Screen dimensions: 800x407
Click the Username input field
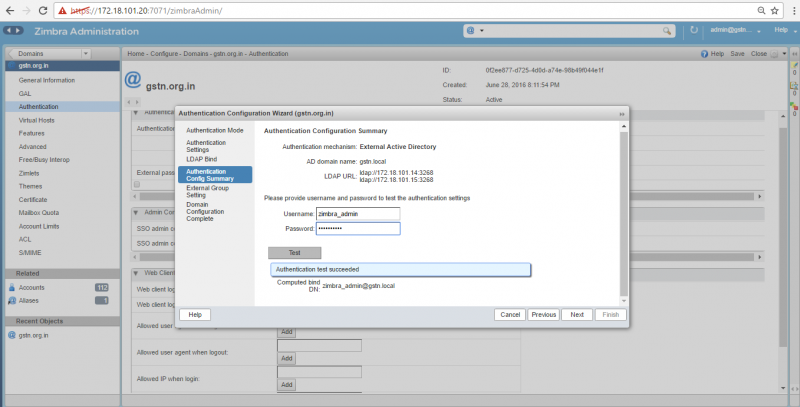click(358, 214)
